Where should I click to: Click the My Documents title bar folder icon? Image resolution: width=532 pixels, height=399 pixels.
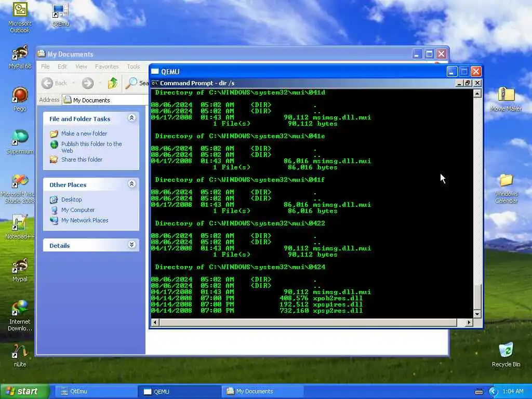pyautogui.click(x=42, y=54)
